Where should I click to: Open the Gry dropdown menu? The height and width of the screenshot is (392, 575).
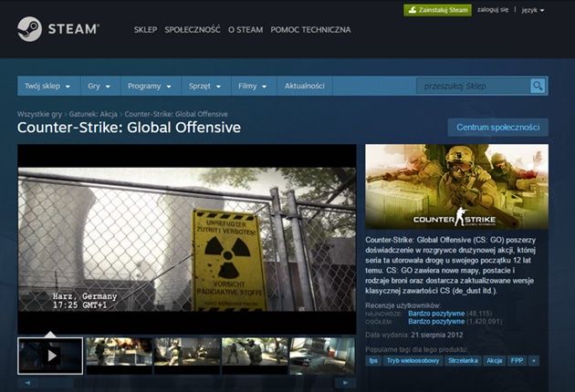click(x=99, y=86)
